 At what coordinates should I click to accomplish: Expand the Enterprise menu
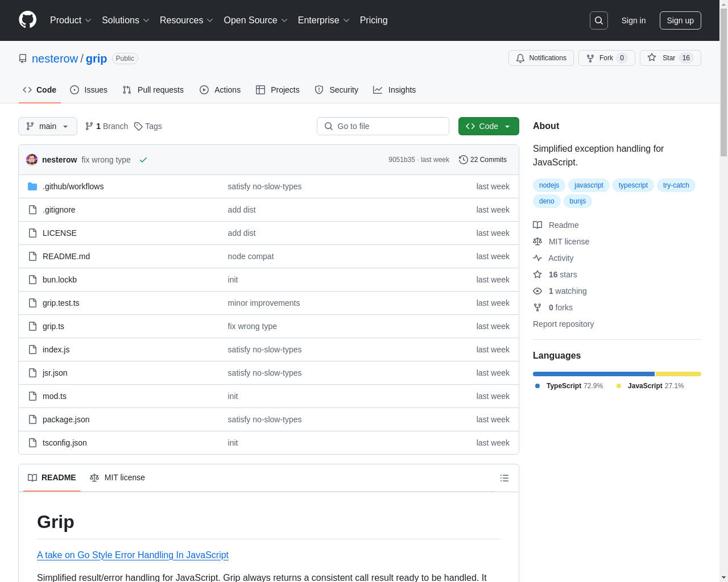324,20
